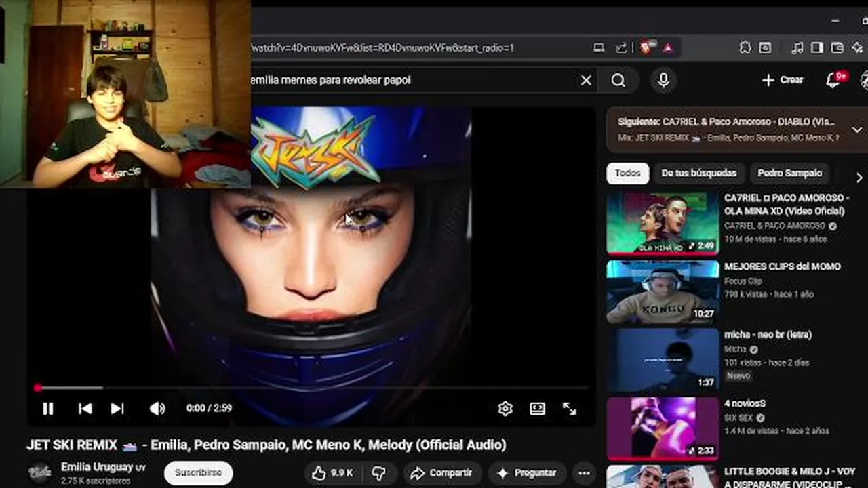868x488 pixels.
Task: Open the Emilia Uruguay channel avatar
Action: 40,473
